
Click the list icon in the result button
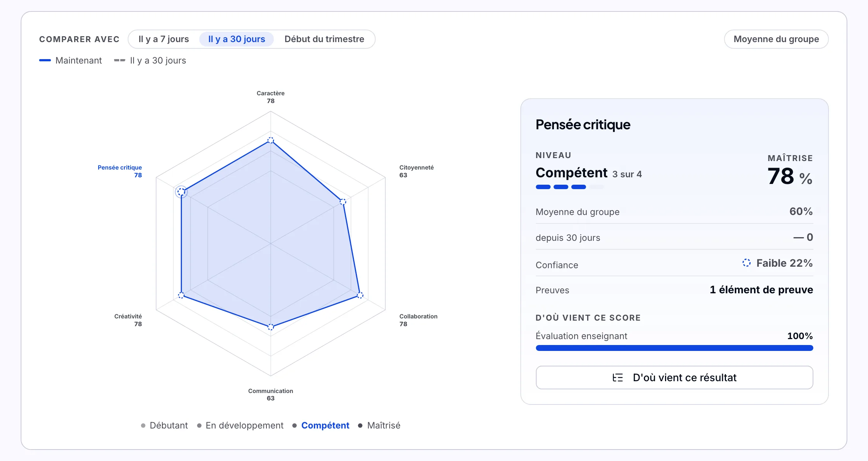[x=618, y=378]
